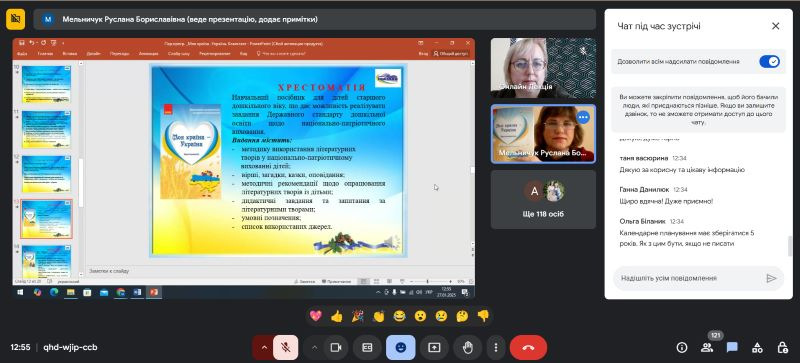Screen dimensions: 800x363
Task: Expand video settings arrow beside camera
Action: tap(314, 348)
